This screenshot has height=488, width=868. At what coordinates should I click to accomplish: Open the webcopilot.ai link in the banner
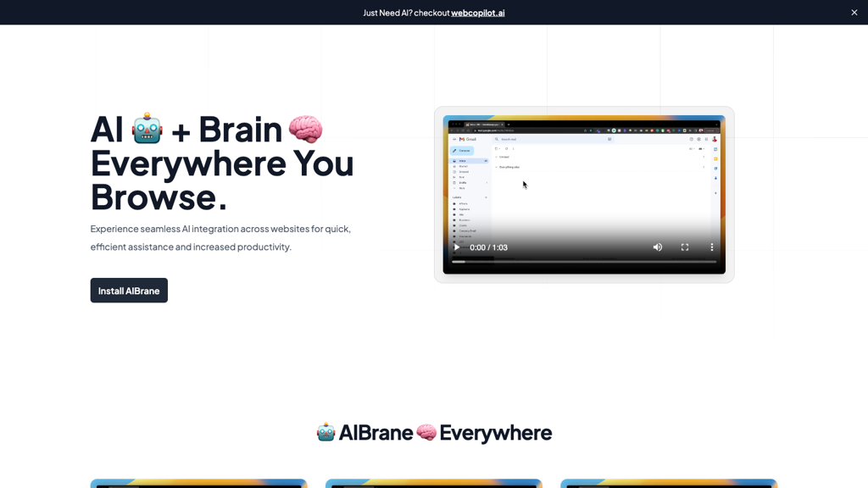478,13
